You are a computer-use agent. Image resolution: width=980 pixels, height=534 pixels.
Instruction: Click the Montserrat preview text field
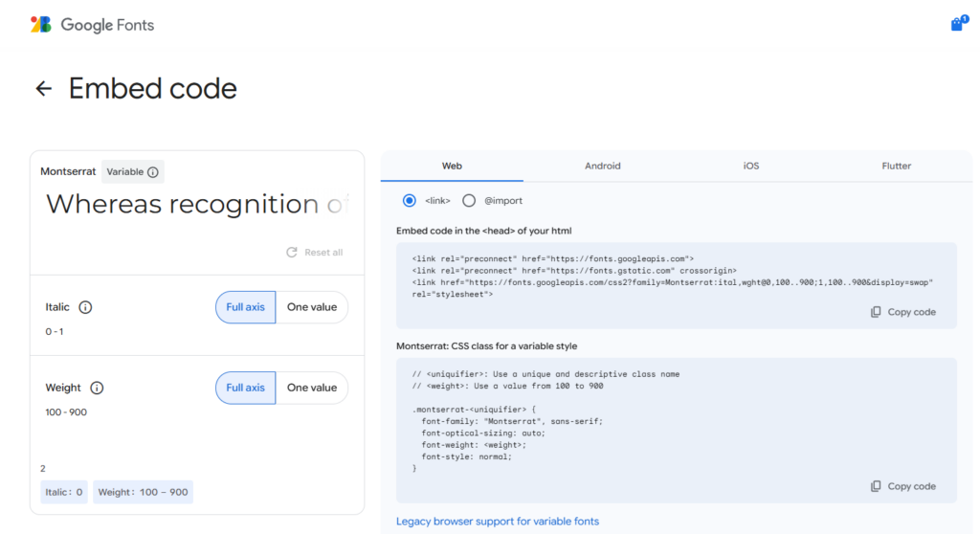(x=196, y=204)
